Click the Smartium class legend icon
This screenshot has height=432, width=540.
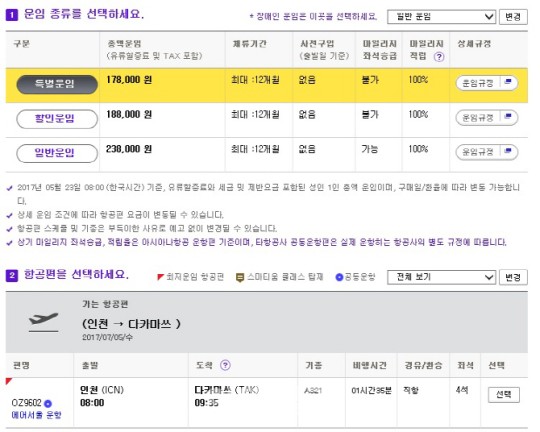[240, 277]
